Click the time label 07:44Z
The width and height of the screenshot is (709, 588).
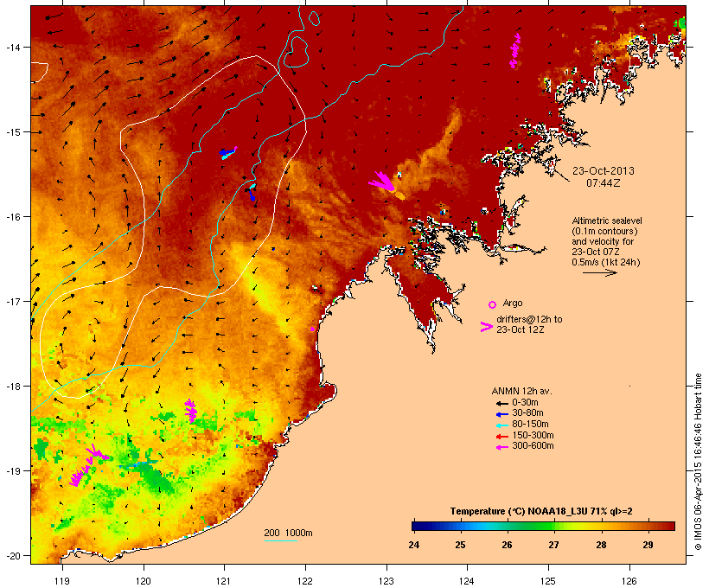[604, 183]
